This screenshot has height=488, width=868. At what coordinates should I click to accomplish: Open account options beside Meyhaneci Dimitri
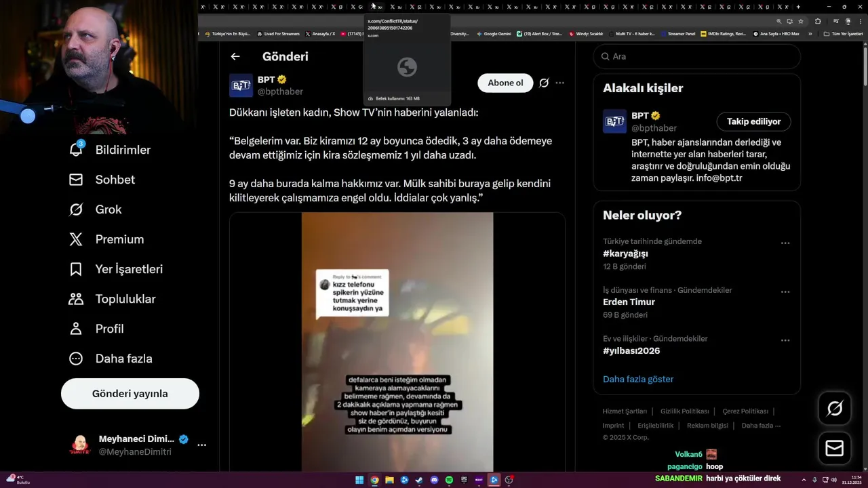click(201, 445)
